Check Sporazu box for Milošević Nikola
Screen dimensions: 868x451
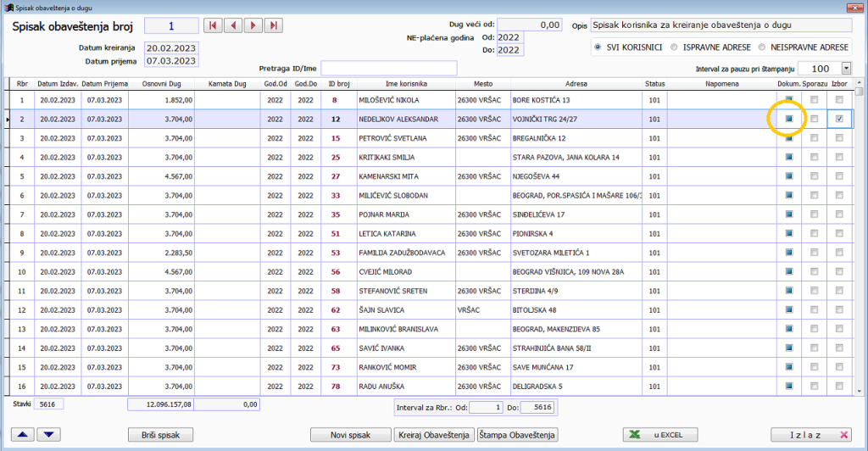pyautogui.click(x=815, y=100)
